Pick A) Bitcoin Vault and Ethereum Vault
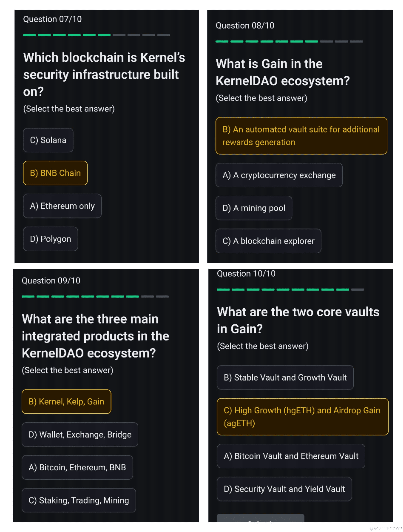 (x=291, y=456)
